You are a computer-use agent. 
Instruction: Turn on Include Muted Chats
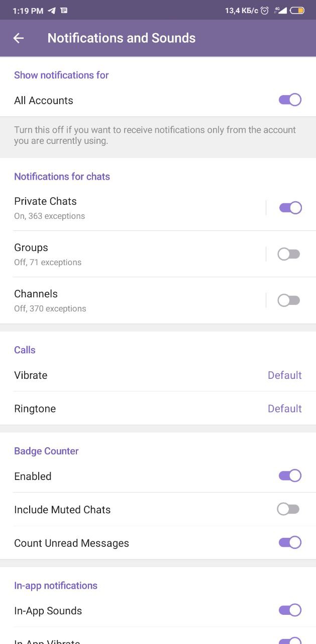click(288, 509)
